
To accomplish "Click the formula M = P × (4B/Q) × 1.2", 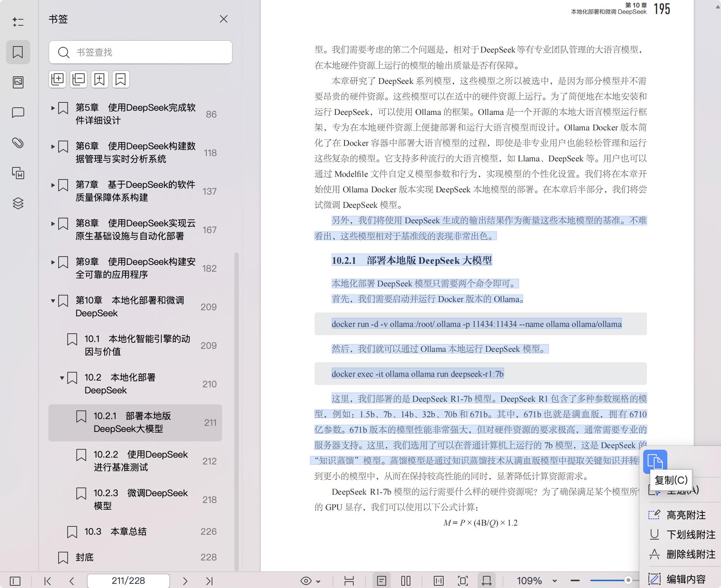I will pyautogui.click(x=480, y=523).
